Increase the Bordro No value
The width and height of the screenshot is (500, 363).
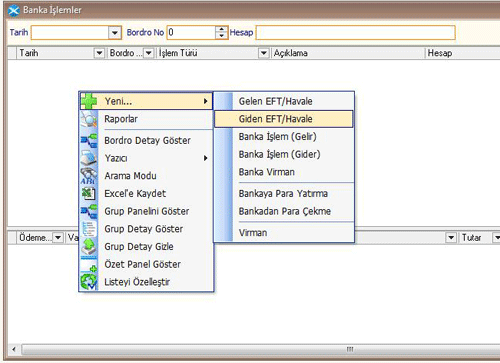pos(222,30)
